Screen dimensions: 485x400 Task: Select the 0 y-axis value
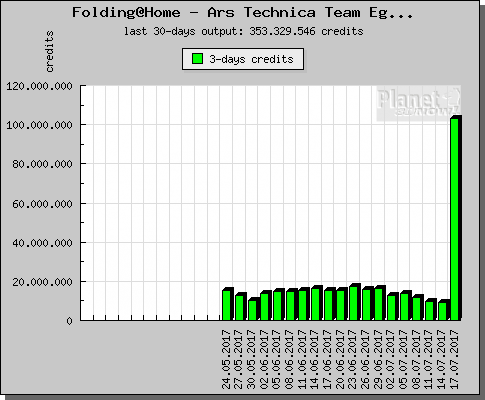pos(69,321)
